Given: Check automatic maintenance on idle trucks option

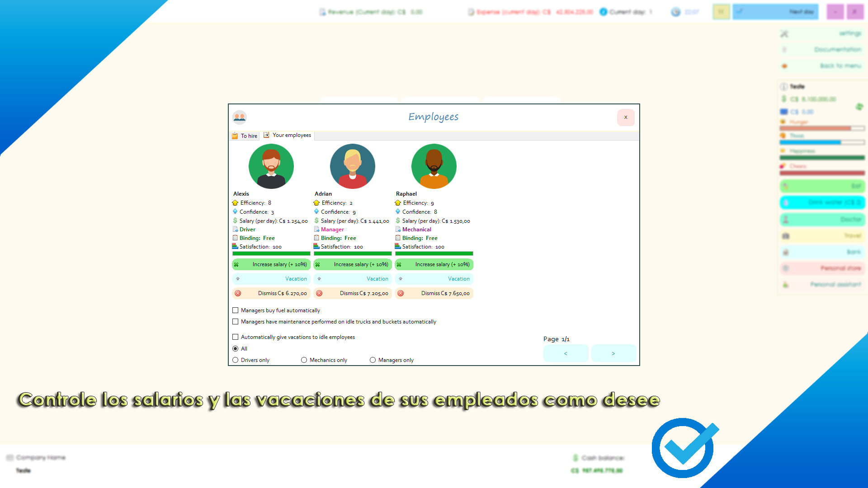Looking at the screenshot, I should click(236, 322).
